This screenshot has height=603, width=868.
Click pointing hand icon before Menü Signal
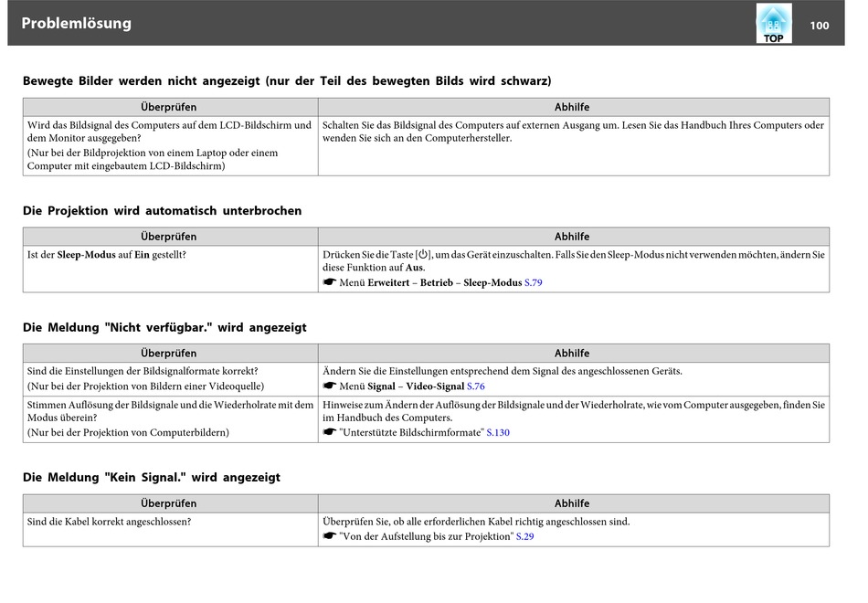[329, 386]
